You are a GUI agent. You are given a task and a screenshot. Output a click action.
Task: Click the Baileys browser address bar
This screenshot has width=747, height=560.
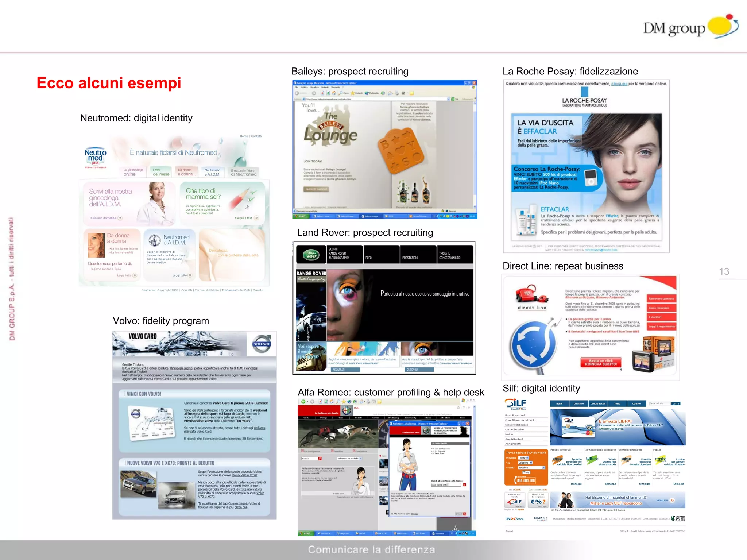(376, 99)
